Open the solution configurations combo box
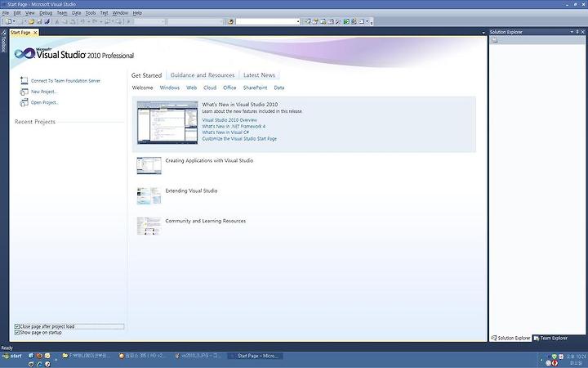Screen dimensions: 588x368 pos(149,22)
